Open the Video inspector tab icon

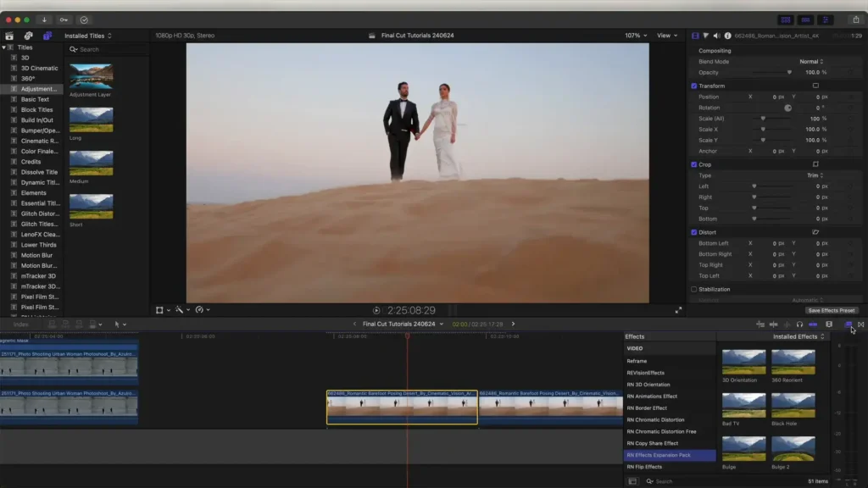click(x=695, y=36)
